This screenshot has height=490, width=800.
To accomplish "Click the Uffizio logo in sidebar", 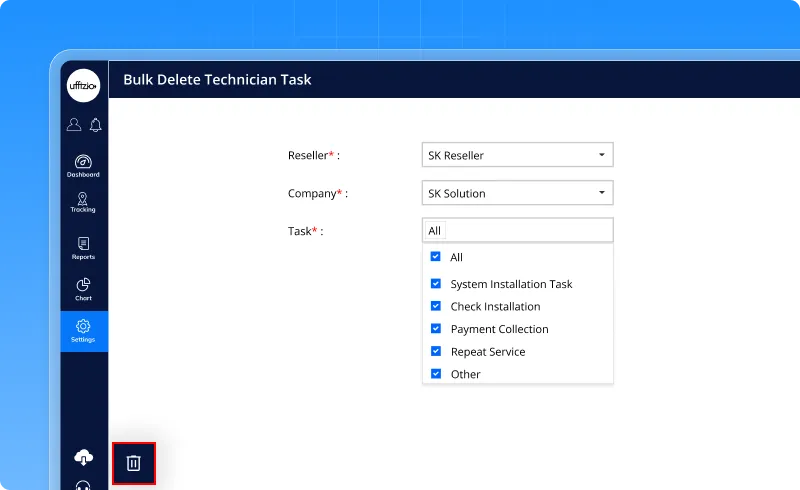I will pos(84,85).
